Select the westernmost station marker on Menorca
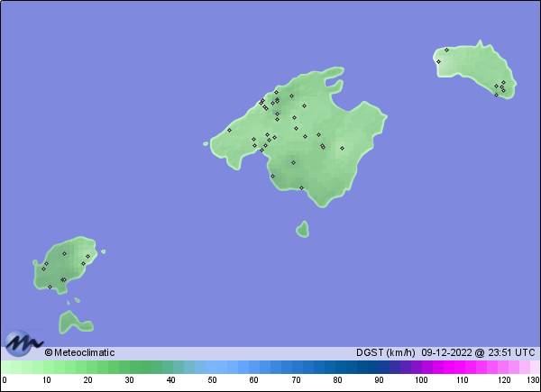541x392 pixels. pyautogui.click(x=438, y=61)
